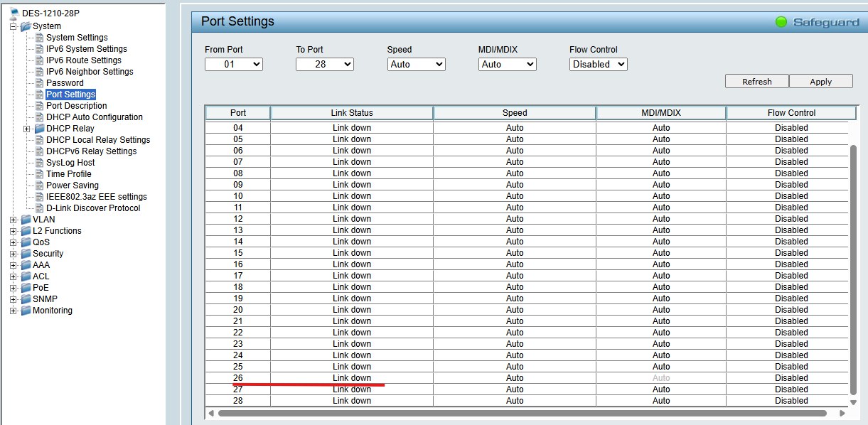Click the System folder icon

click(x=26, y=26)
